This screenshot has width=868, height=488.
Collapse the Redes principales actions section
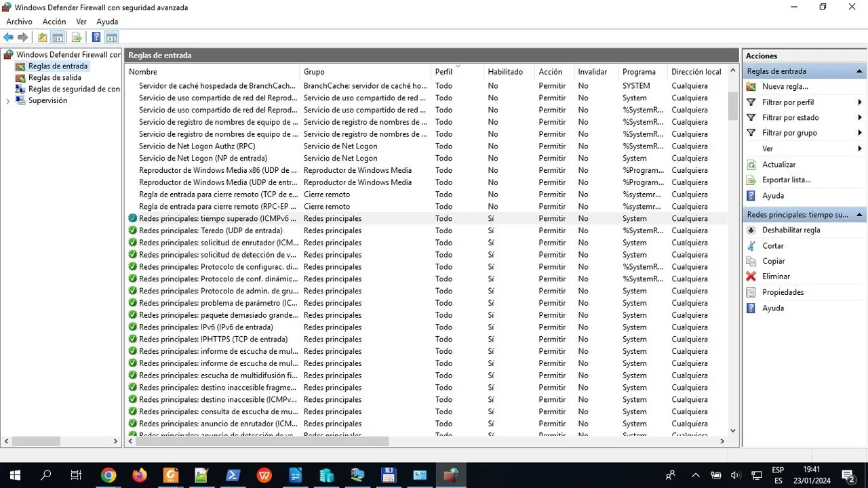(859, 215)
